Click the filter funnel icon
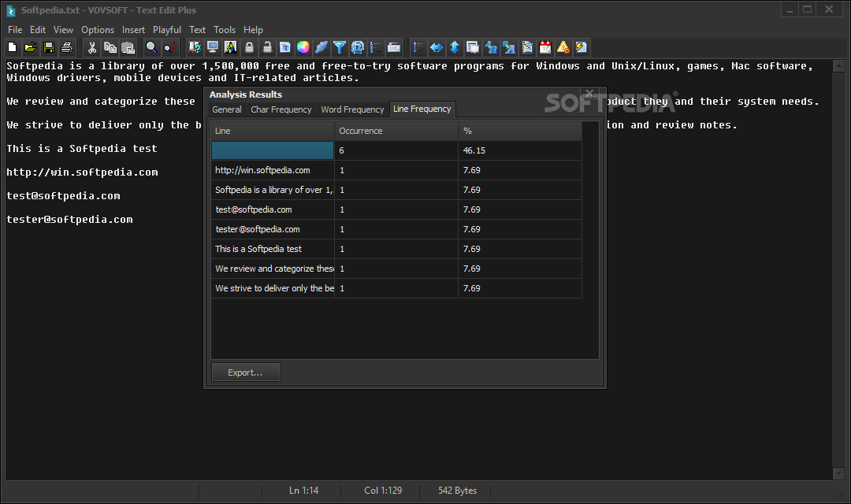This screenshot has height=504, width=851. (x=340, y=48)
